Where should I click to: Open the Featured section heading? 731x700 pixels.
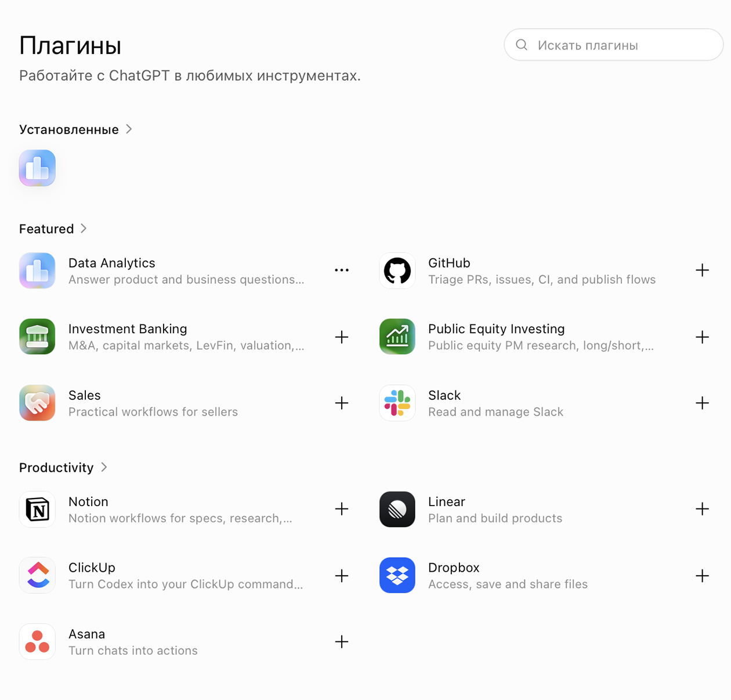point(46,229)
